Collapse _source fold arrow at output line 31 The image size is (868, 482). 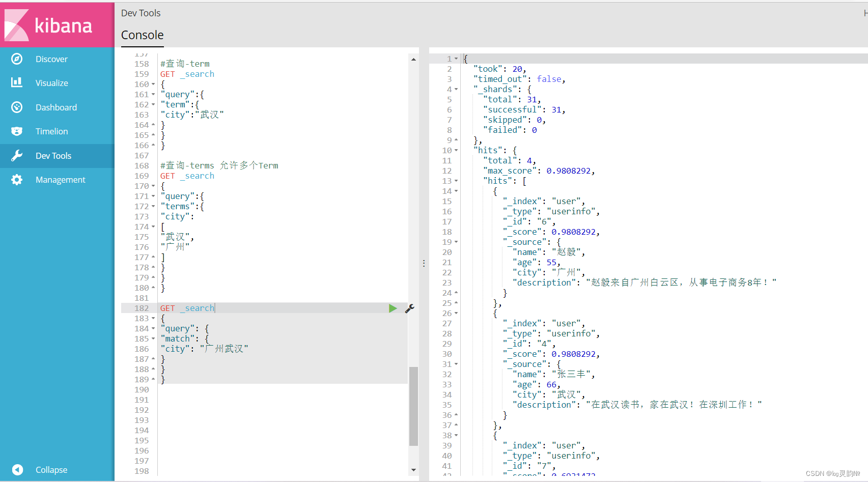tap(456, 364)
